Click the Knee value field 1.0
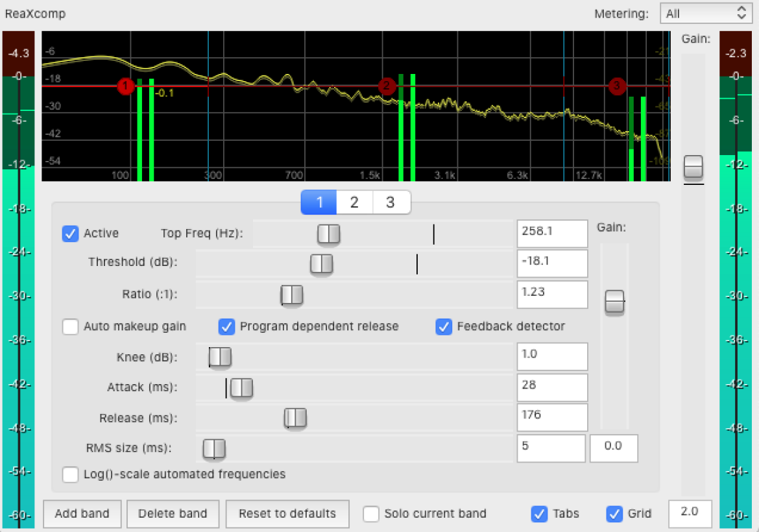Viewport: 759px width, 532px height. (x=552, y=356)
